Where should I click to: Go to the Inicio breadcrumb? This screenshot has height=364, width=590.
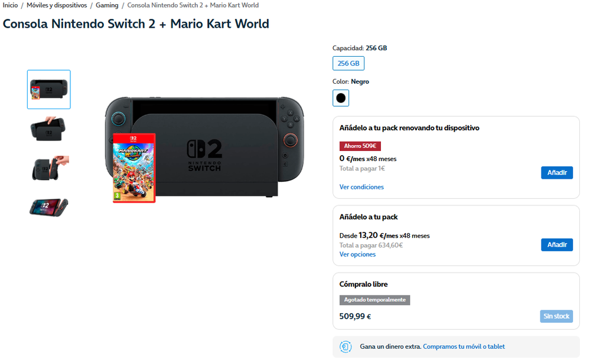pyautogui.click(x=10, y=5)
